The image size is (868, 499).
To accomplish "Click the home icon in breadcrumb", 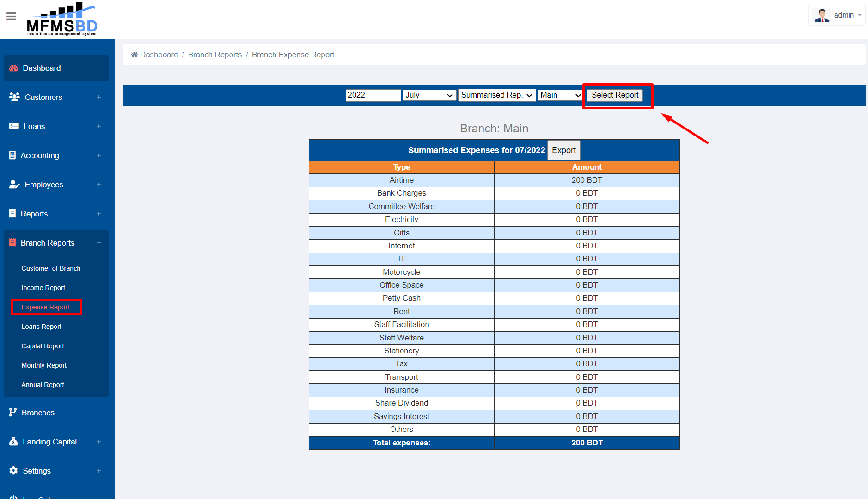I will click(134, 55).
